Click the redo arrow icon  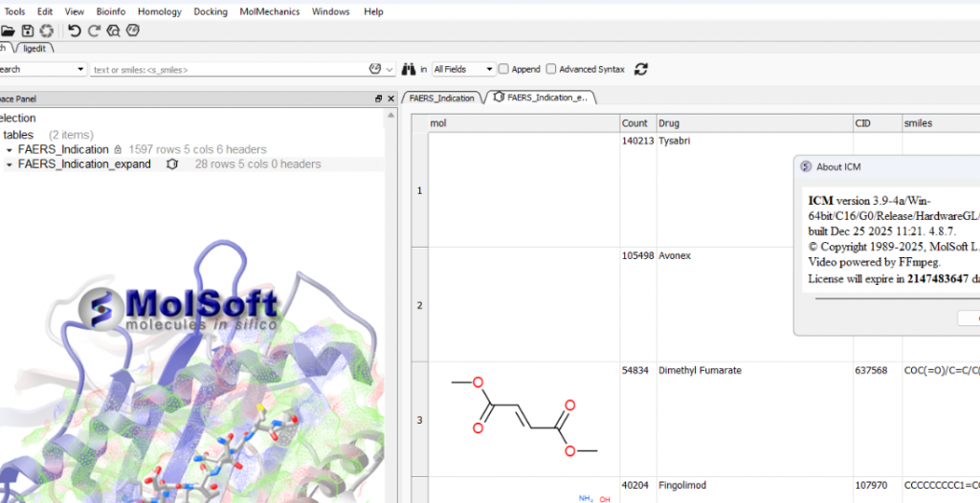[x=94, y=31]
